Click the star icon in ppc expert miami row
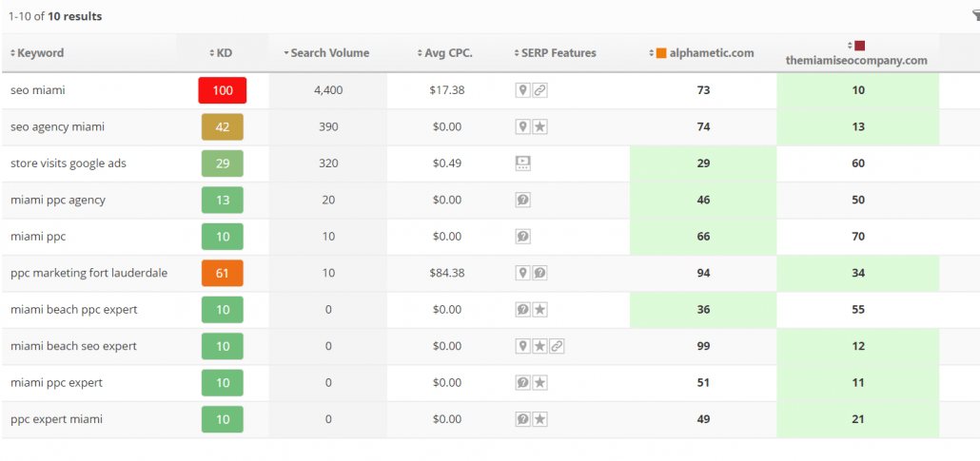Image resolution: width=980 pixels, height=461 pixels. pos(540,419)
